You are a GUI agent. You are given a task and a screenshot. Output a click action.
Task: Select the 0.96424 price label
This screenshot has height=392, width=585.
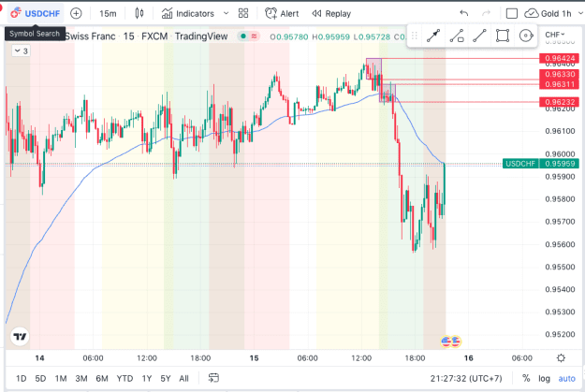click(559, 58)
